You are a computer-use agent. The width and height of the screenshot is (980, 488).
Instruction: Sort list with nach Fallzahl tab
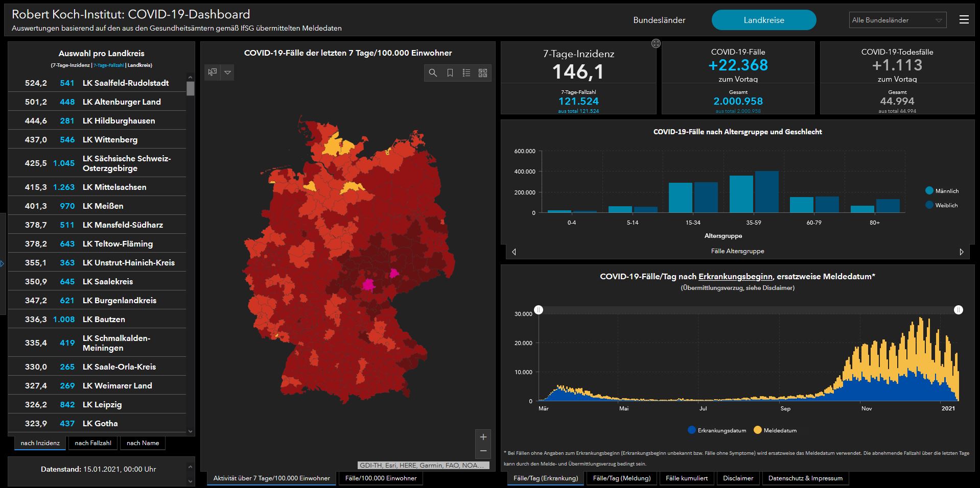(93, 443)
